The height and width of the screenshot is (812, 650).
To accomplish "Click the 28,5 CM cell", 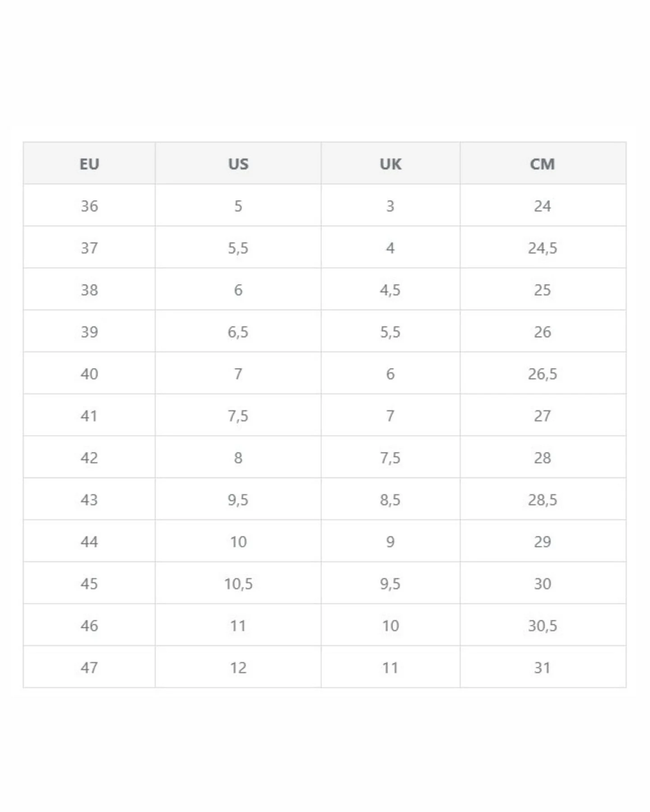I will click(x=543, y=499).
